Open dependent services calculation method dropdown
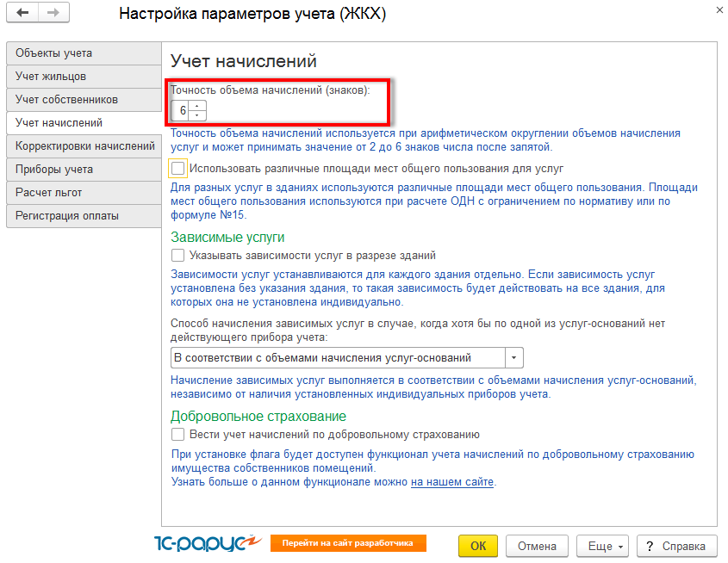The height and width of the screenshot is (563, 728). (x=513, y=358)
